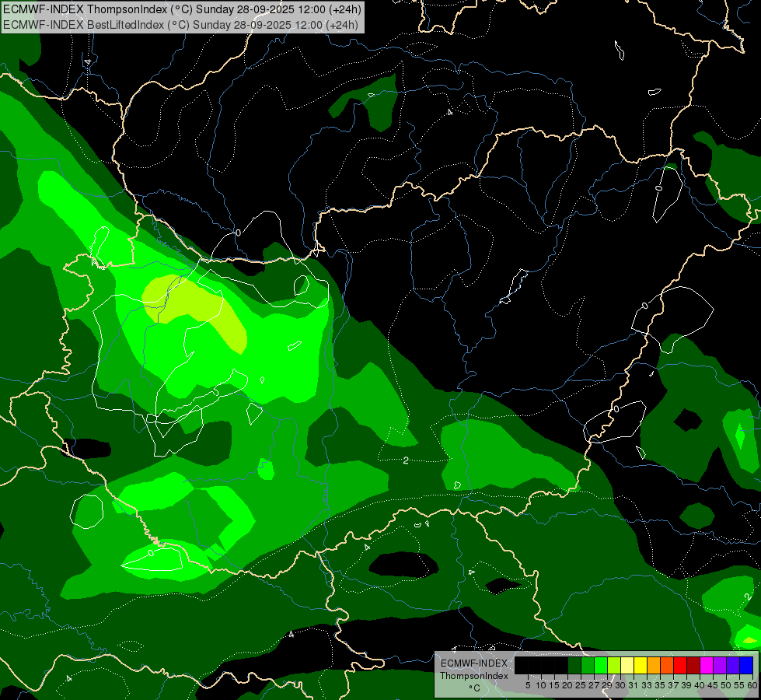This screenshot has height=700, width=761.
Task: Click the °C unit label in legend
Action: (473, 688)
